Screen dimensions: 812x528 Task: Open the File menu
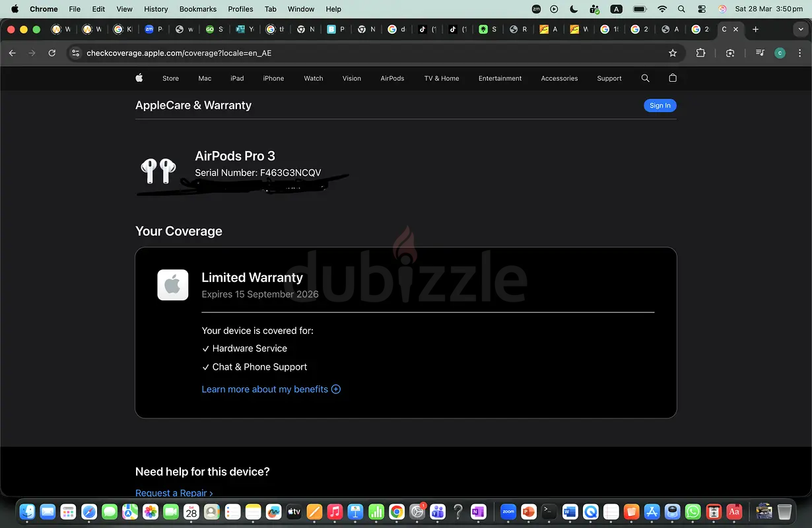click(75, 9)
